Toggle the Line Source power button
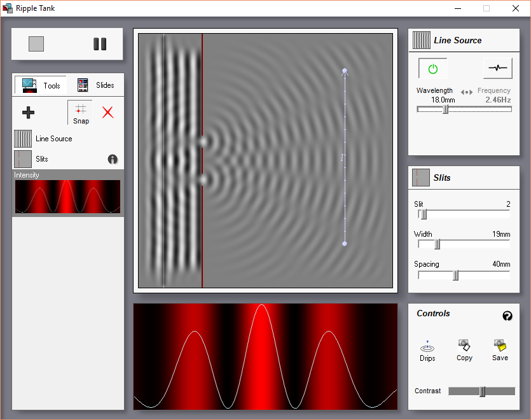 click(433, 69)
